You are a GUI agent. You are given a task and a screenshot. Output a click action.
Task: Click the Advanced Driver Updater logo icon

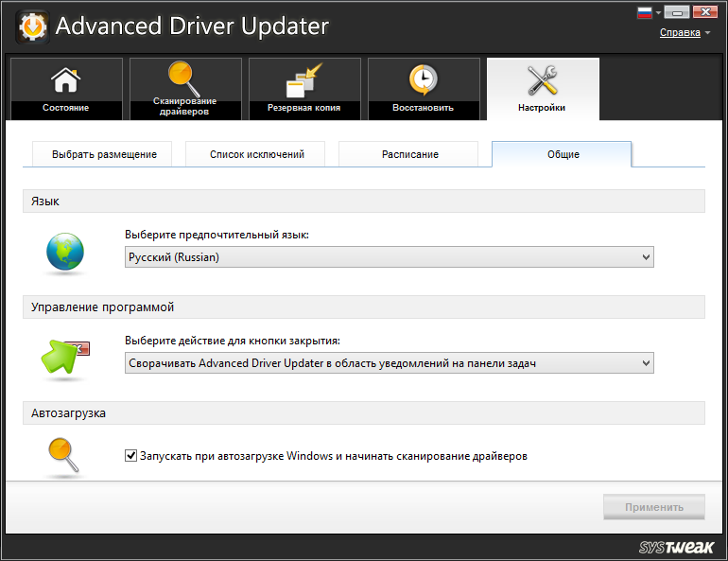[33, 26]
